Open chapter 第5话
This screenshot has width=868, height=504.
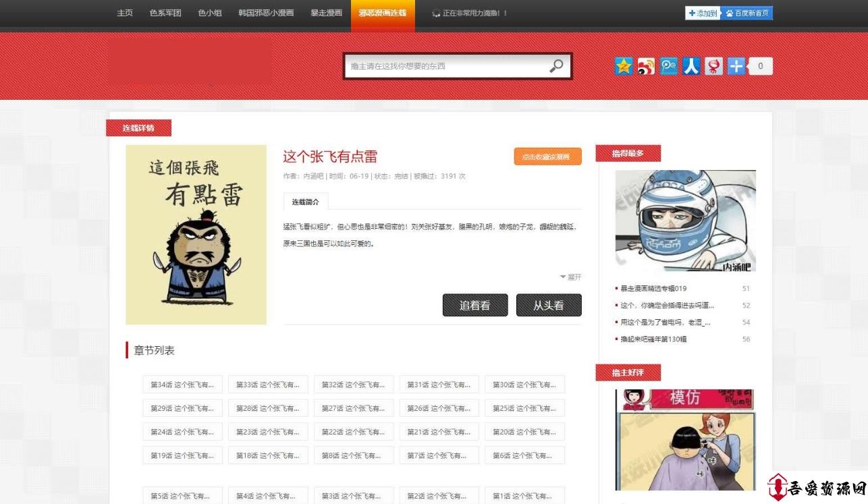click(182, 496)
